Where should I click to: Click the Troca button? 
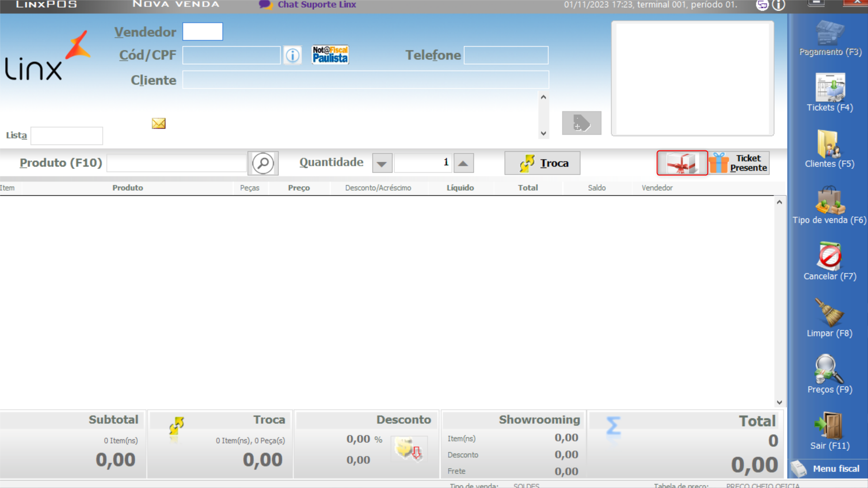[x=542, y=163]
